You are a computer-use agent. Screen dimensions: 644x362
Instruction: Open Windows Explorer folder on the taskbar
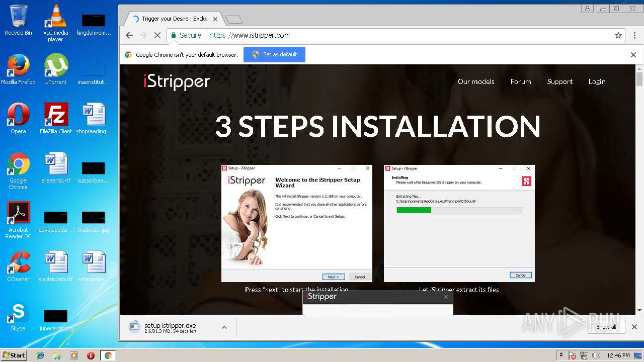coord(57,355)
